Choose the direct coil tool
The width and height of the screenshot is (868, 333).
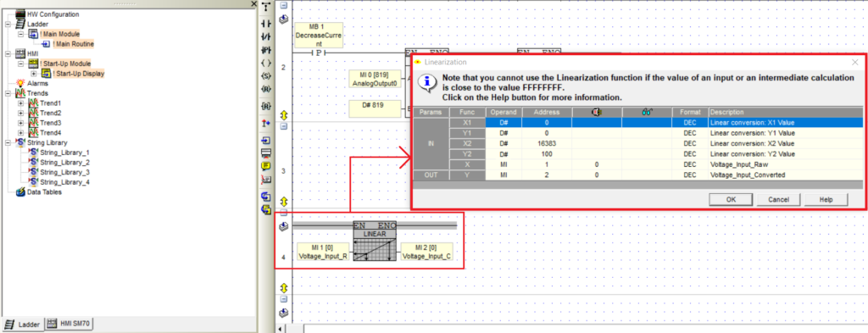tap(266, 63)
